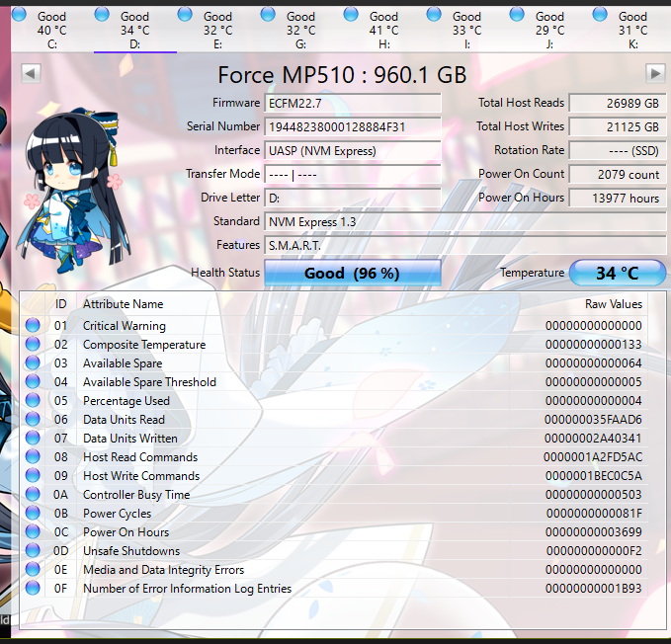Click the Standard field NVM Express 1.3

click(465, 222)
